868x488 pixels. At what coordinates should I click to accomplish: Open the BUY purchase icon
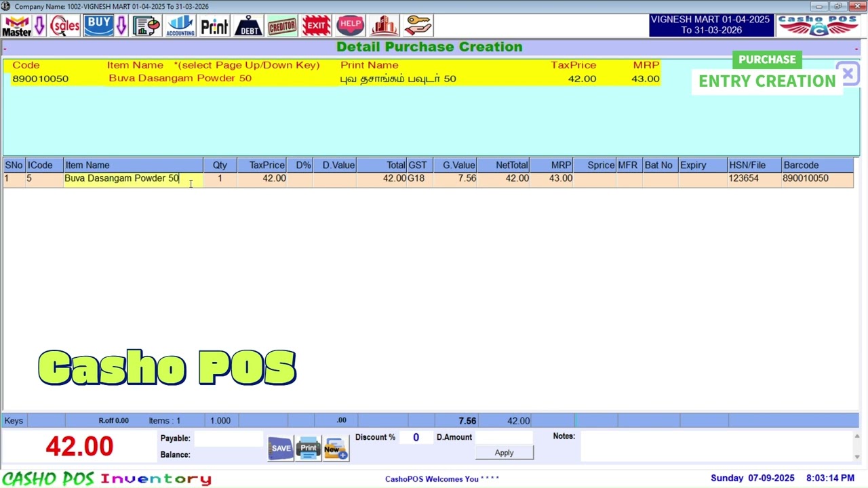point(99,26)
